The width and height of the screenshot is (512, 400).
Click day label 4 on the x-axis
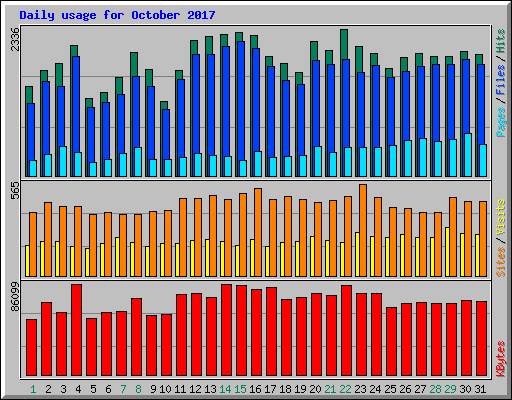78,389
